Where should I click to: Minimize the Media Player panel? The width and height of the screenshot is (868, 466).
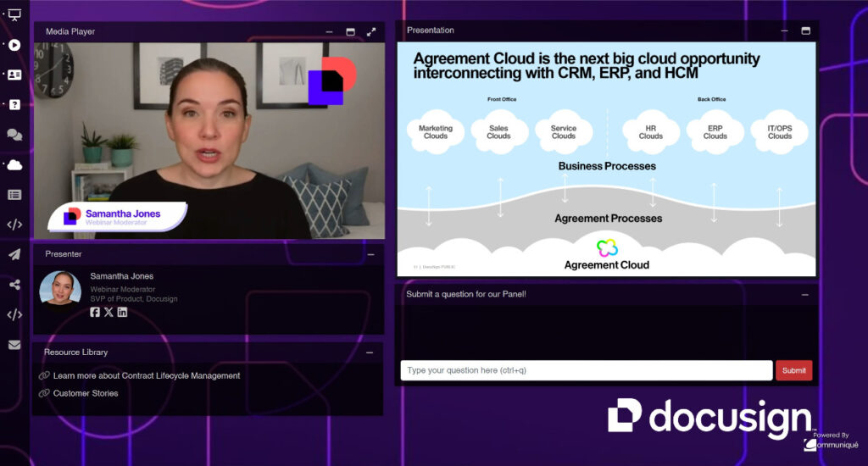(330, 32)
